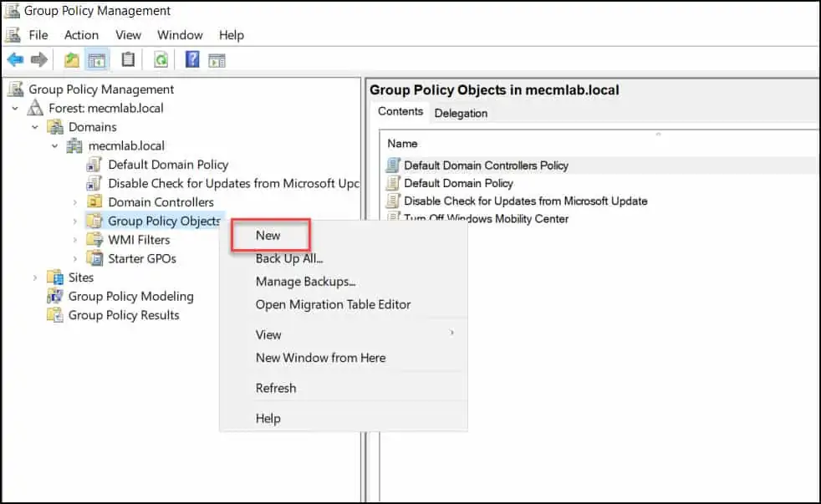Image resolution: width=821 pixels, height=504 pixels.
Task: Switch to the Contents tab
Action: pyautogui.click(x=400, y=111)
